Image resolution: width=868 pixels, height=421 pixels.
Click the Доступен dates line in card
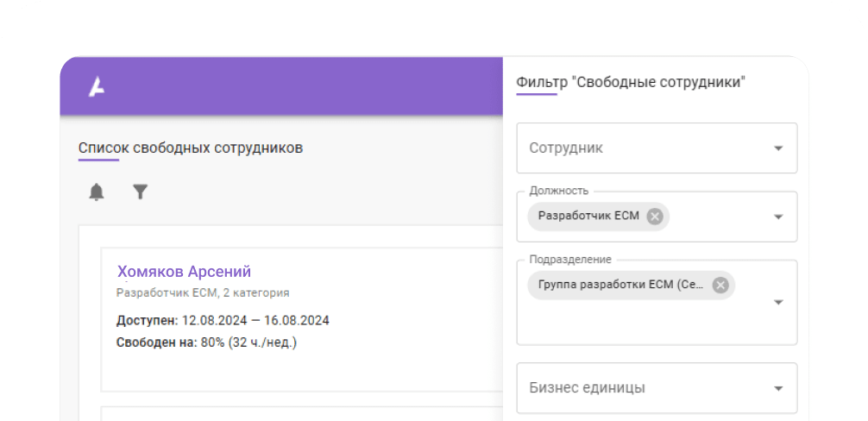click(223, 320)
